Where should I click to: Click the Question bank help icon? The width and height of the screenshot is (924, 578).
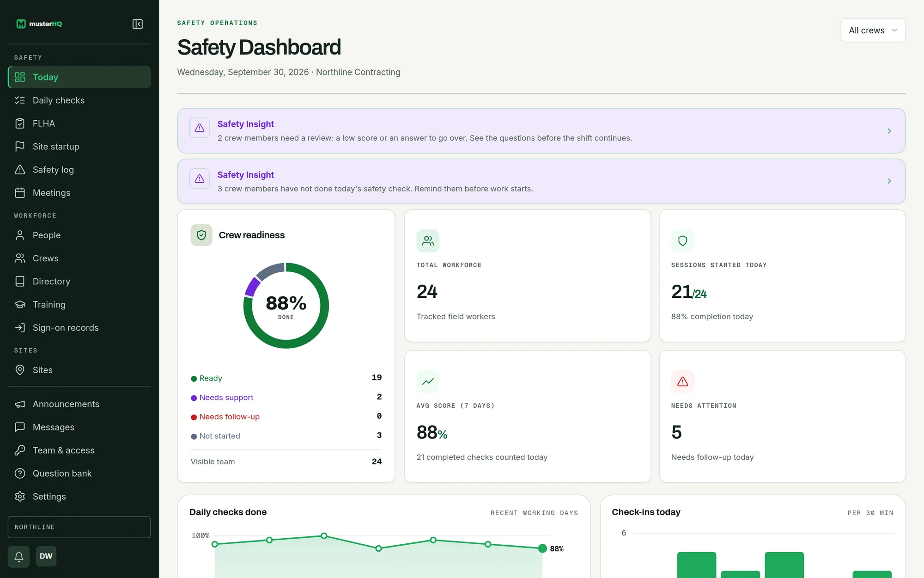coord(20,473)
